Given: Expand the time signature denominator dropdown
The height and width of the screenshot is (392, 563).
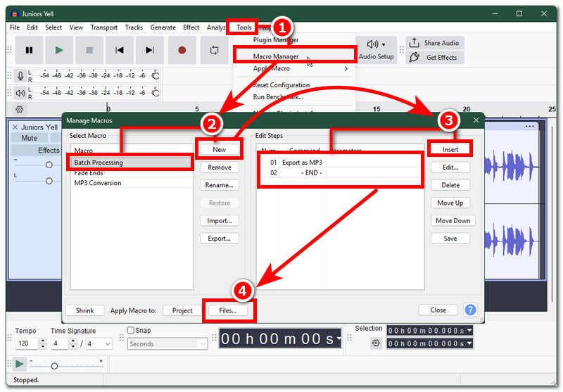Looking at the screenshot, I should coord(99,344).
